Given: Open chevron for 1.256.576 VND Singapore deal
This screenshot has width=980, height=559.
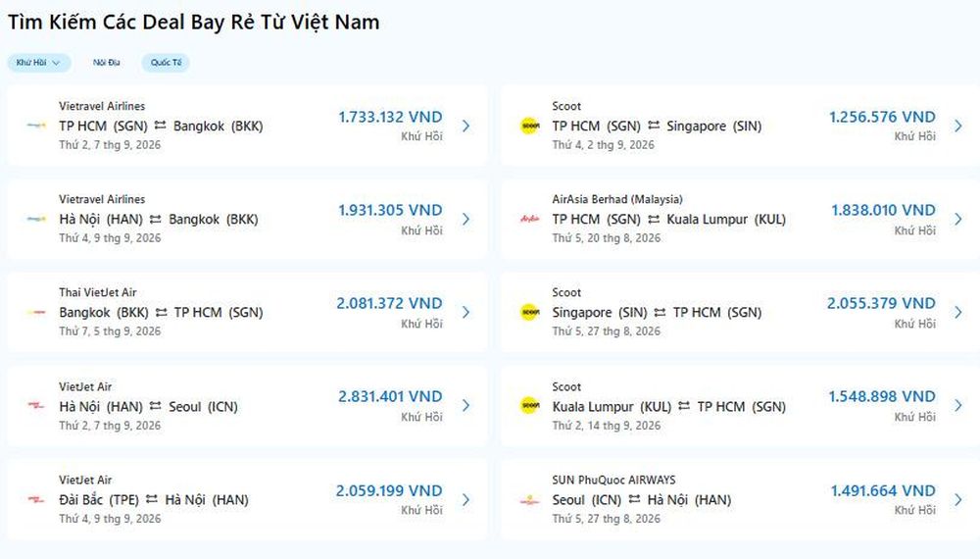Looking at the screenshot, I should [x=958, y=126].
